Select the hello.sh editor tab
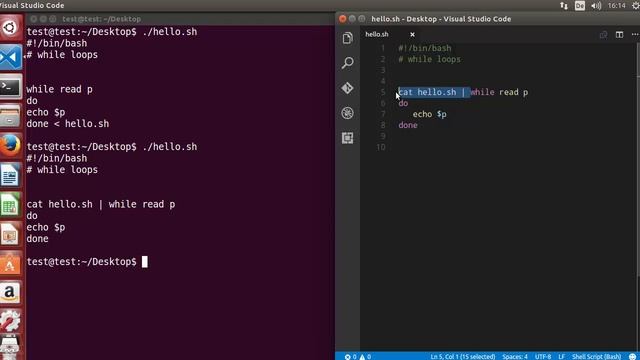The height and width of the screenshot is (360, 640). pos(377,34)
